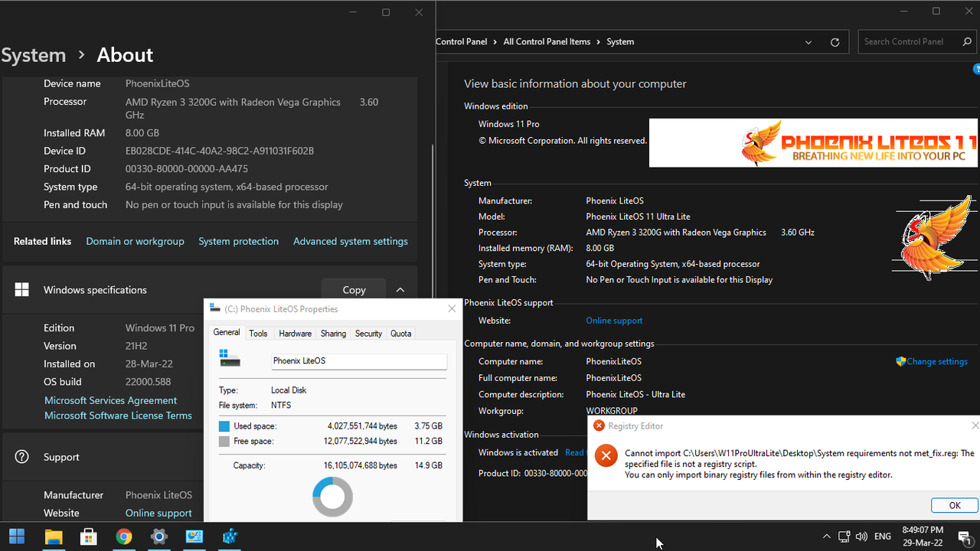This screenshot has width=980, height=551.
Task: Dismiss Registry Editor error with OK
Action: (x=955, y=506)
